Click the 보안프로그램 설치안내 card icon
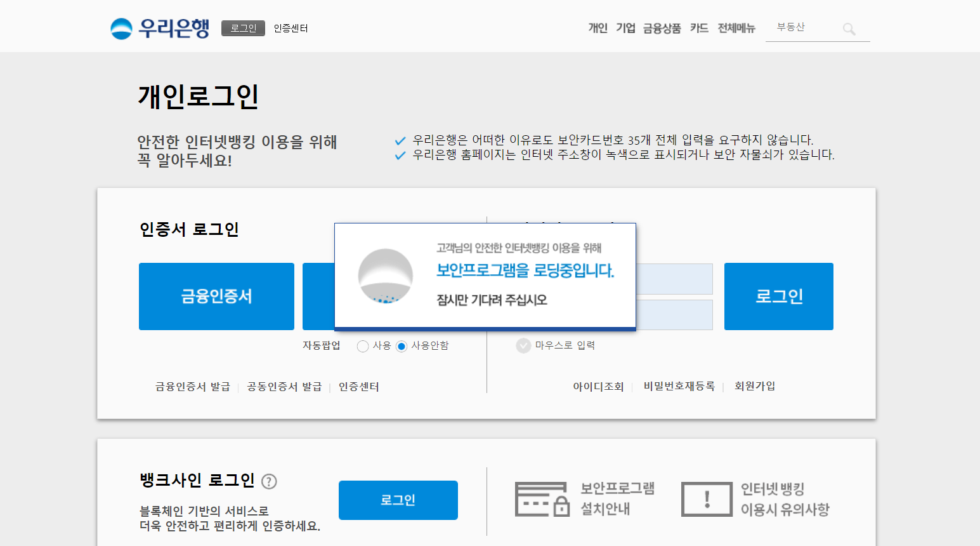 click(x=542, y=499)
